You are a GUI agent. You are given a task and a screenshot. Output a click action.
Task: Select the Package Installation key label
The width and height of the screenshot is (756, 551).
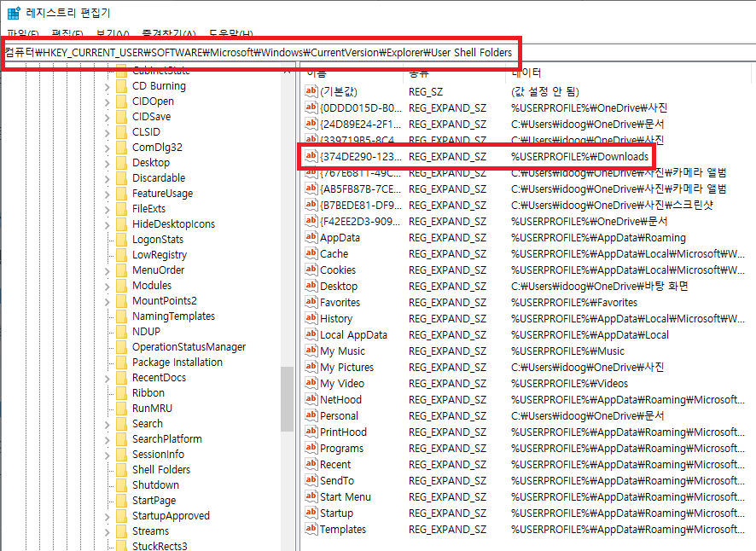[x=177, y=362]
